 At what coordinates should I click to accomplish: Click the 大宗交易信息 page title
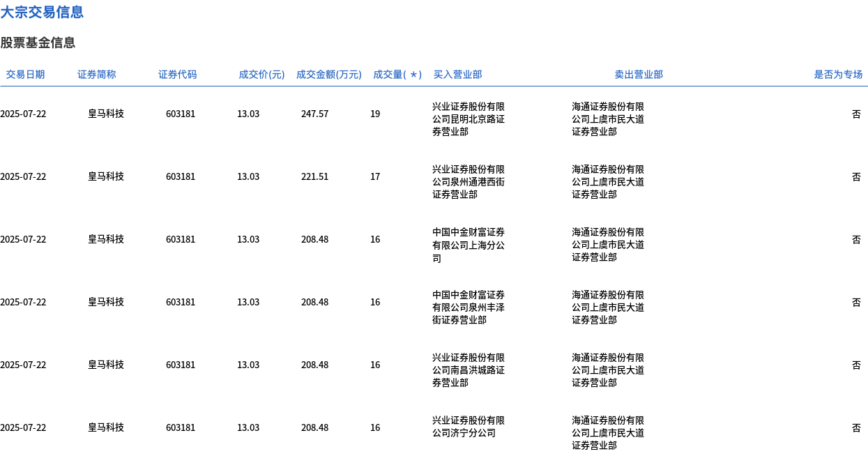[x=42, y=12]
